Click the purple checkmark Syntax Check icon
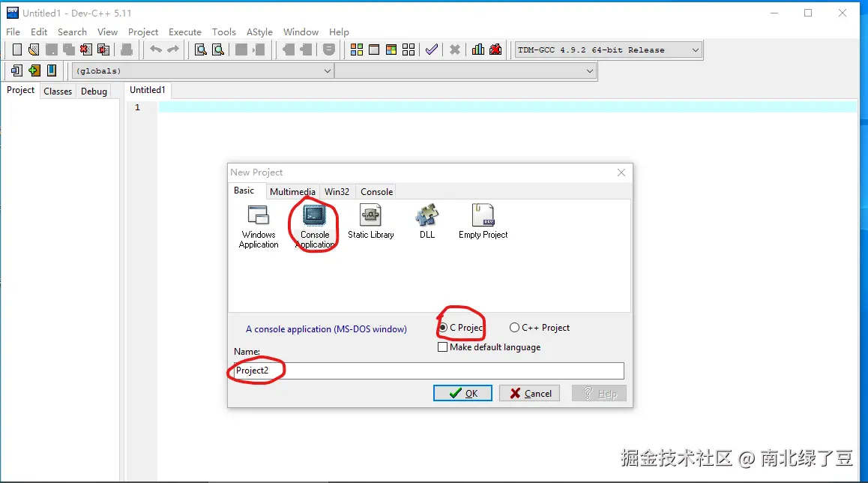 (432, 49)
